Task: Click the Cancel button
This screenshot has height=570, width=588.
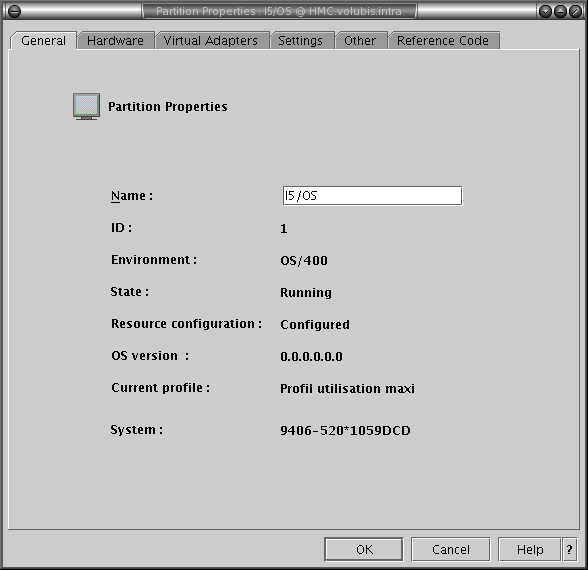Action: click(451, 549)
